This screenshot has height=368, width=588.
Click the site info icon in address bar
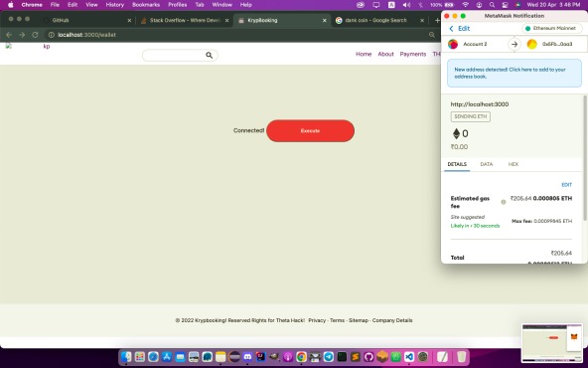(x=52, y=35)
